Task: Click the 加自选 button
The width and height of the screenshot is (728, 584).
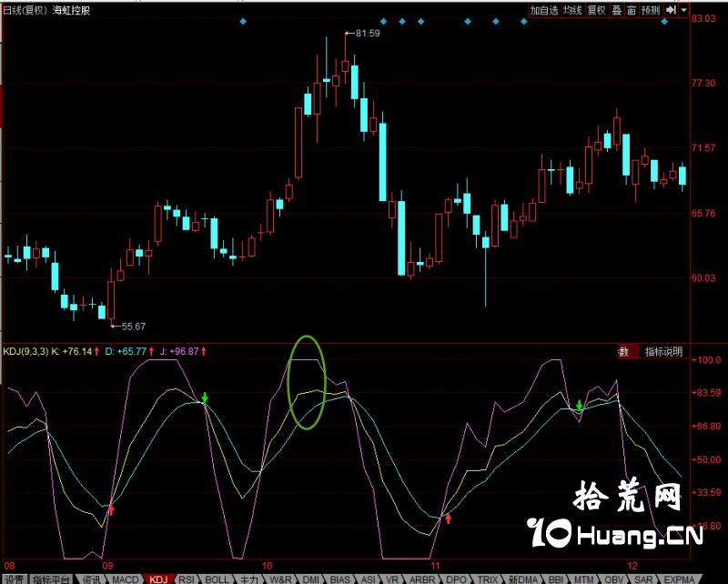Action: [x=543, y=10]
